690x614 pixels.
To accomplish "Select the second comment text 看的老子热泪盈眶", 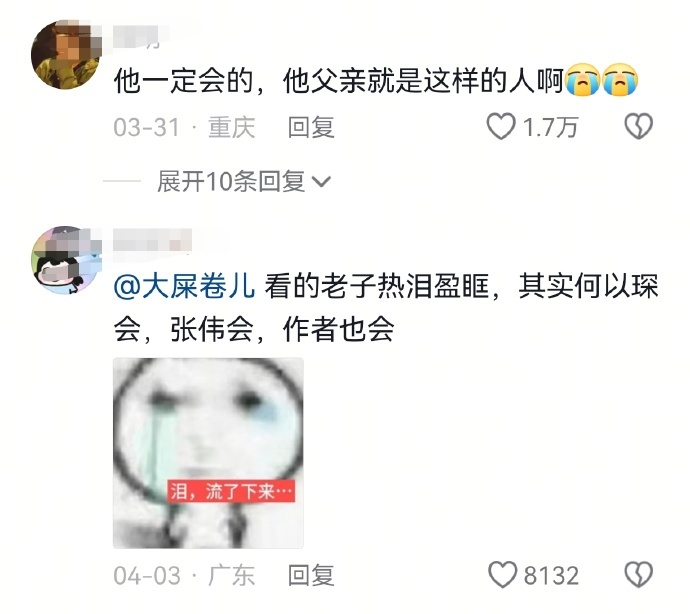I will pos(377,286).
